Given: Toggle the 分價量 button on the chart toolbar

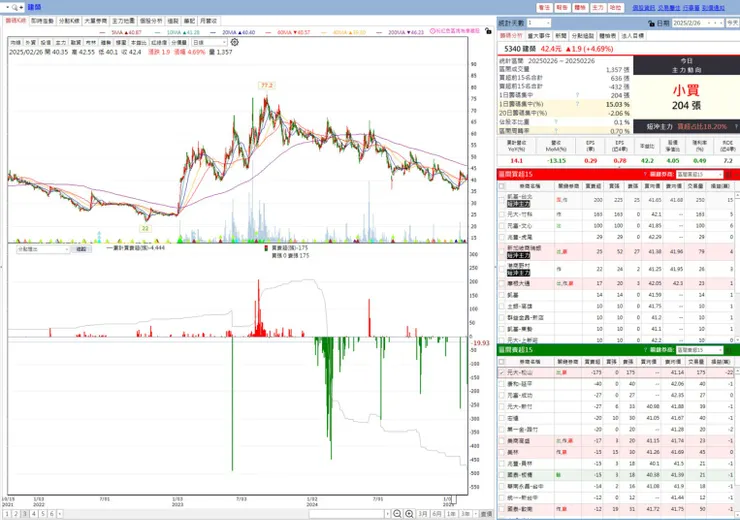Looking at the screenshot, I should (x=179, y=42).
